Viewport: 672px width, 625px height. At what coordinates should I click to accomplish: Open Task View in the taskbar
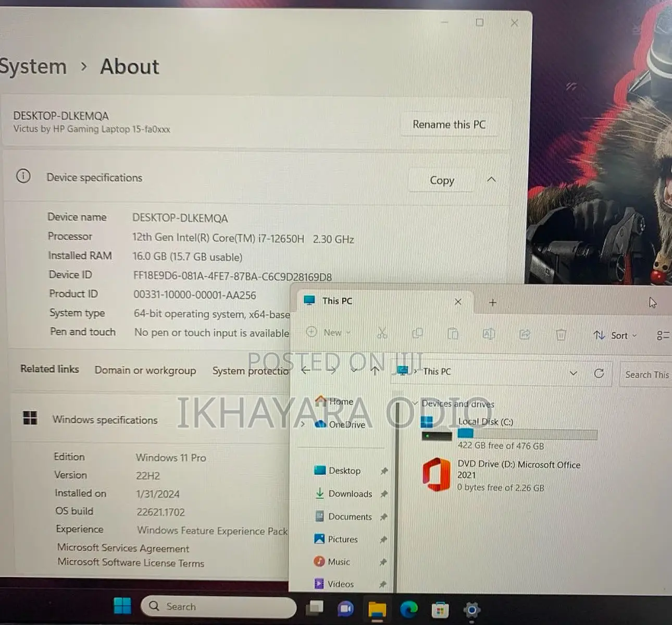[314, 607]
